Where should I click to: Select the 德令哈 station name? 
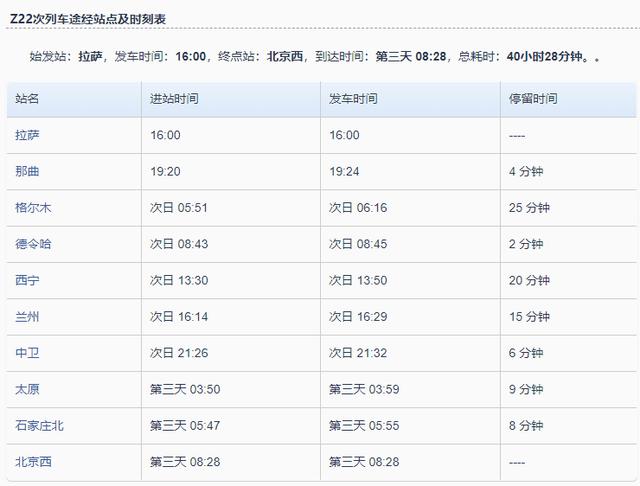point(33,244)
